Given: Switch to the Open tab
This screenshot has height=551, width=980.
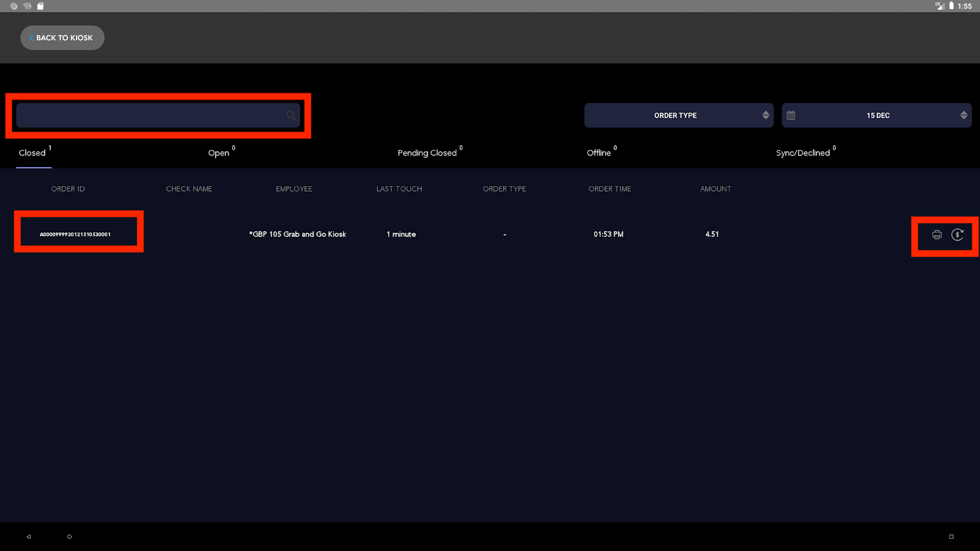Looking at the screenshot, I should coord(219,153).
